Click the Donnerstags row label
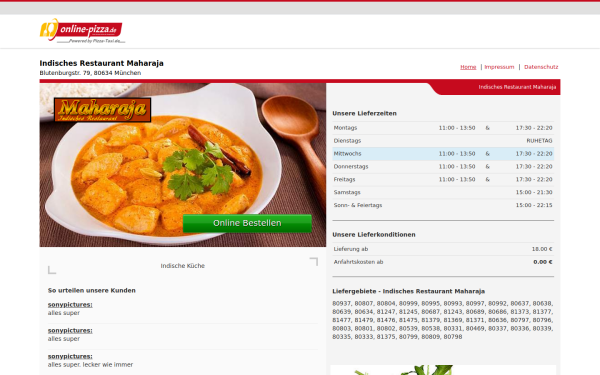 [x=351, y=167]
